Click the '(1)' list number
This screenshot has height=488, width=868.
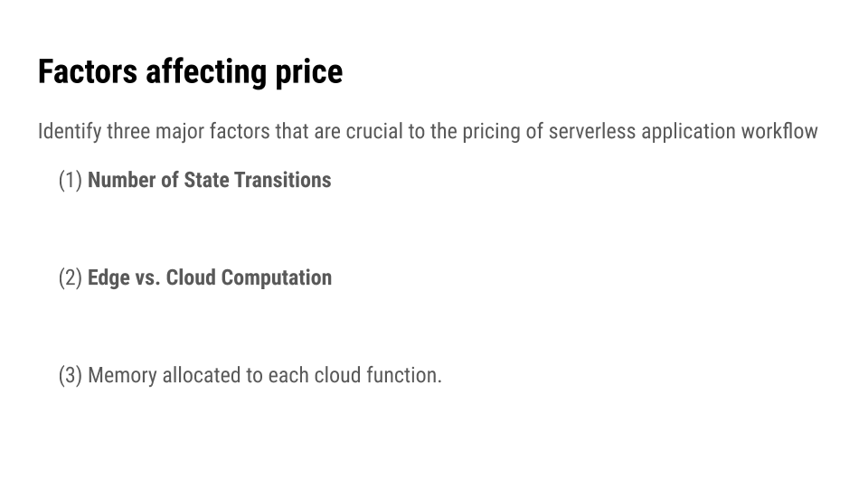point(71,181)
